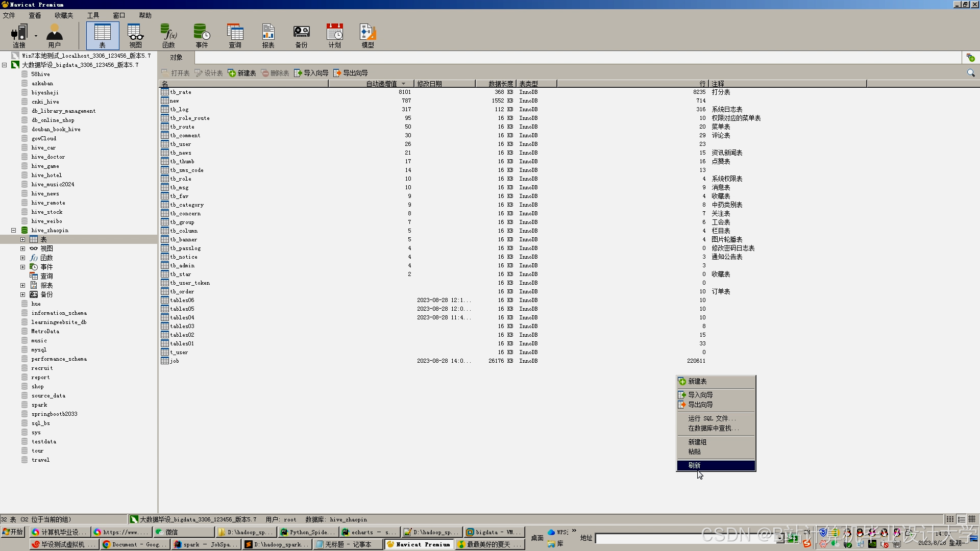Image resolution: width=980 pixels, height=551 pixels.
Task: Open the Connection (连接) toolbar icon
Action: (19, 35)
